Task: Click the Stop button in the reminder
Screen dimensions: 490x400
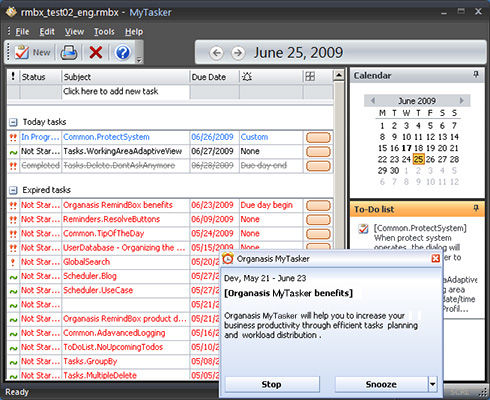Action: (272, 384)
